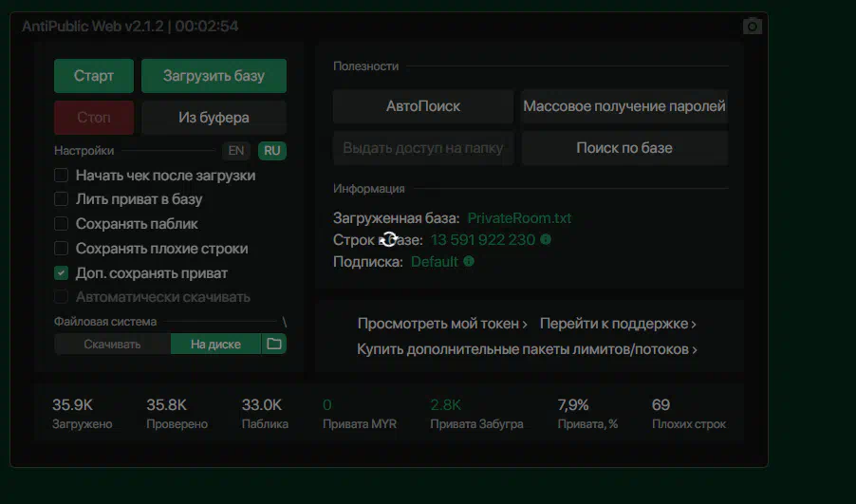Screen dimensions: 856x504
Task: Click the 69 Плохих строк statistic
Action: (x=689, y=414)
